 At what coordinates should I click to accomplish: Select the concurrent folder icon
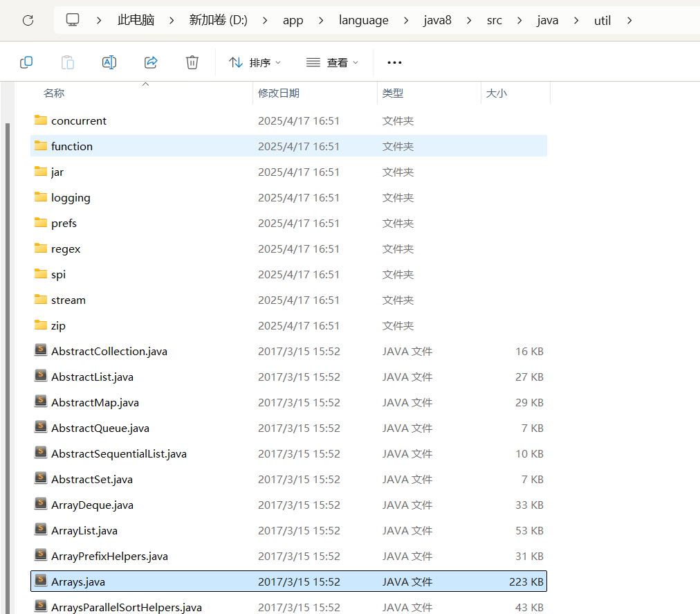(41, 120)
